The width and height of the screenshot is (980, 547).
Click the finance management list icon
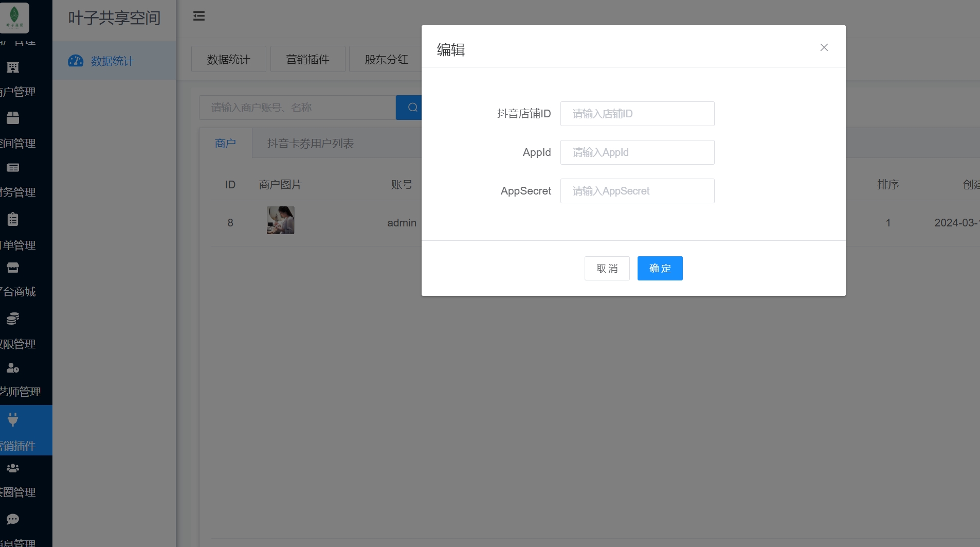coord(13,168)
